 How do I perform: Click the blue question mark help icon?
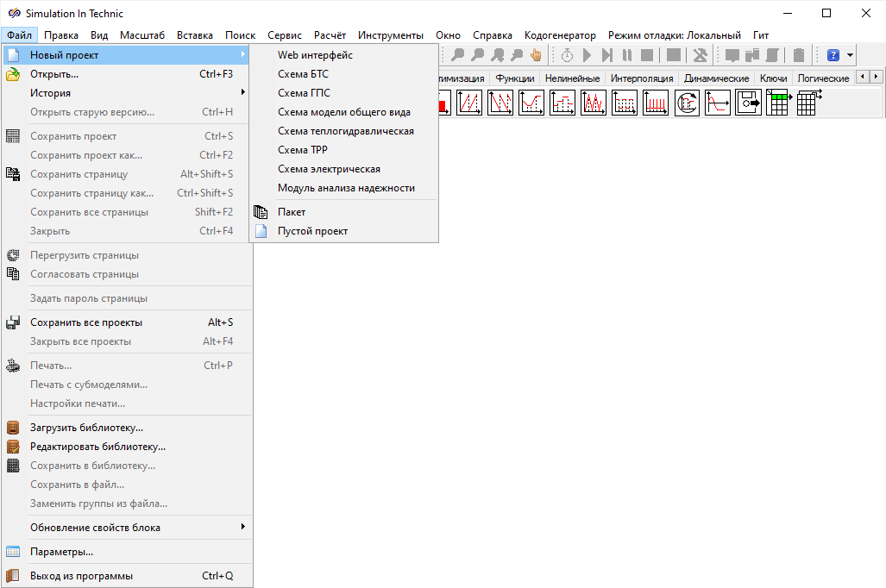833,55
